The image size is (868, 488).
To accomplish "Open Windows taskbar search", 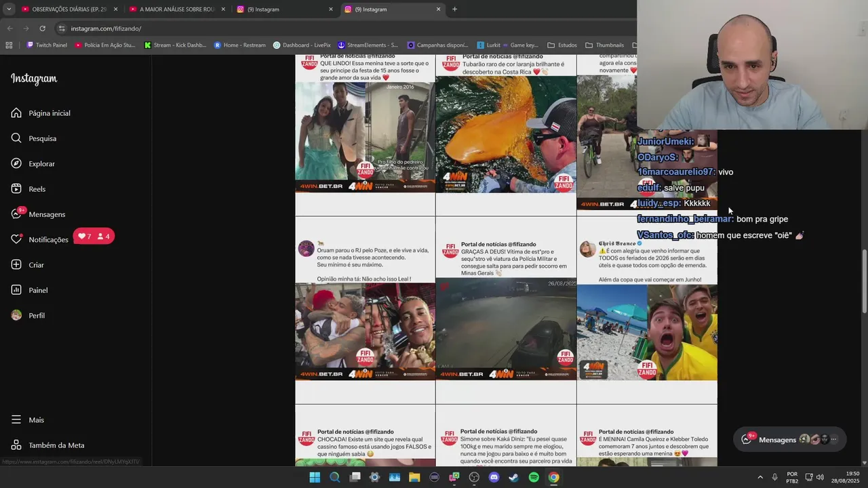I will [x=334, y=477].
